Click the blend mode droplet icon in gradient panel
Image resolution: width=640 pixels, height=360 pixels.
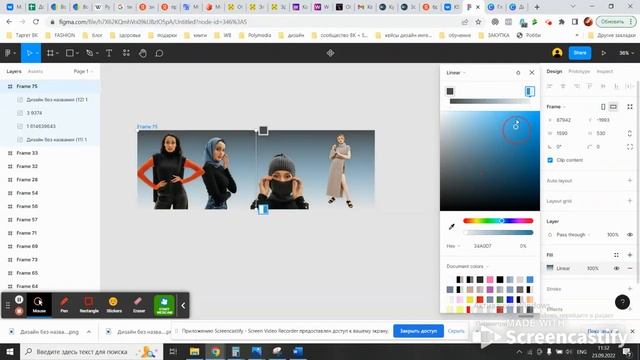[518, 73]
